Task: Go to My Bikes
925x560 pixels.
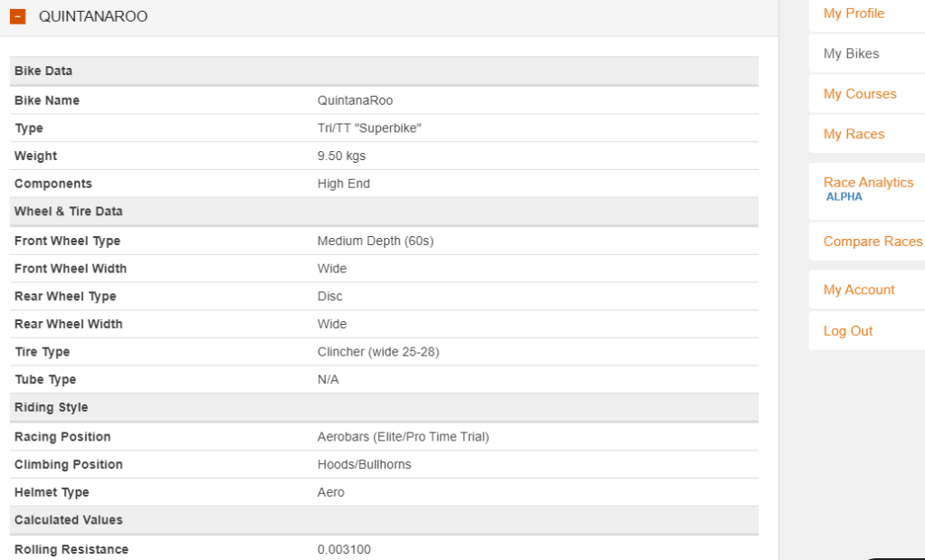Action: coord(851,54)
